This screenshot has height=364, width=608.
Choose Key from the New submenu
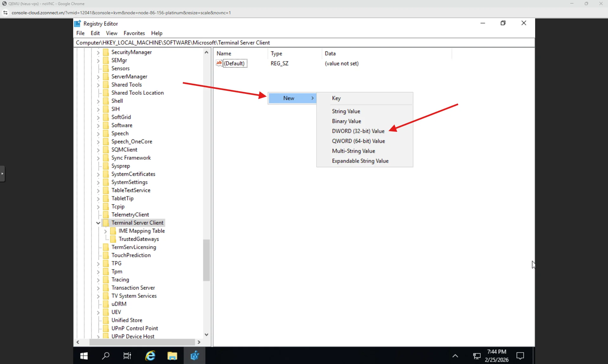365,98
